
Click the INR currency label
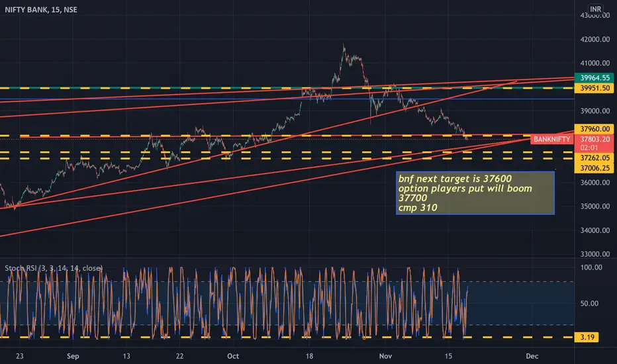(595, 9)
